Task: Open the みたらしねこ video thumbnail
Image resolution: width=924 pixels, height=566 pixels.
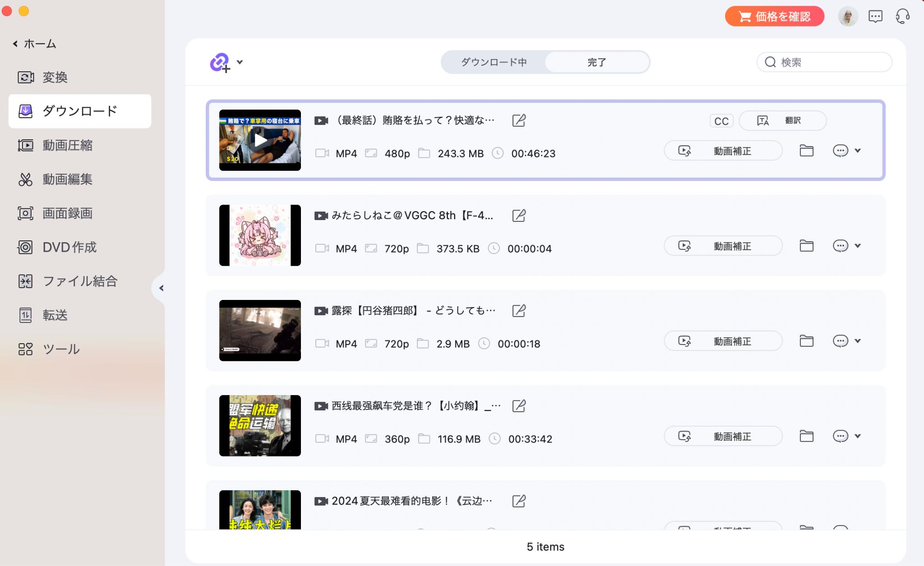Action: coord(260,235)
